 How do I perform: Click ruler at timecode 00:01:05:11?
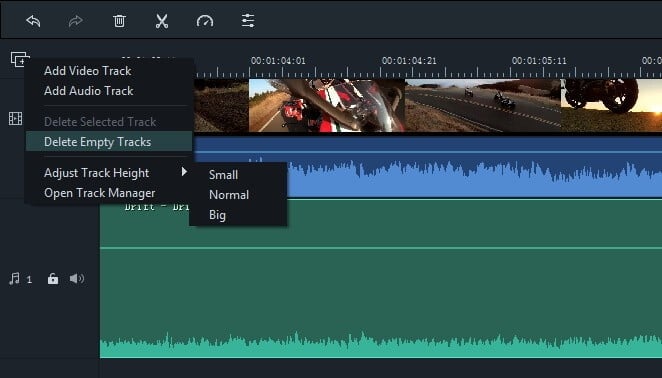(x=539, y=61)
